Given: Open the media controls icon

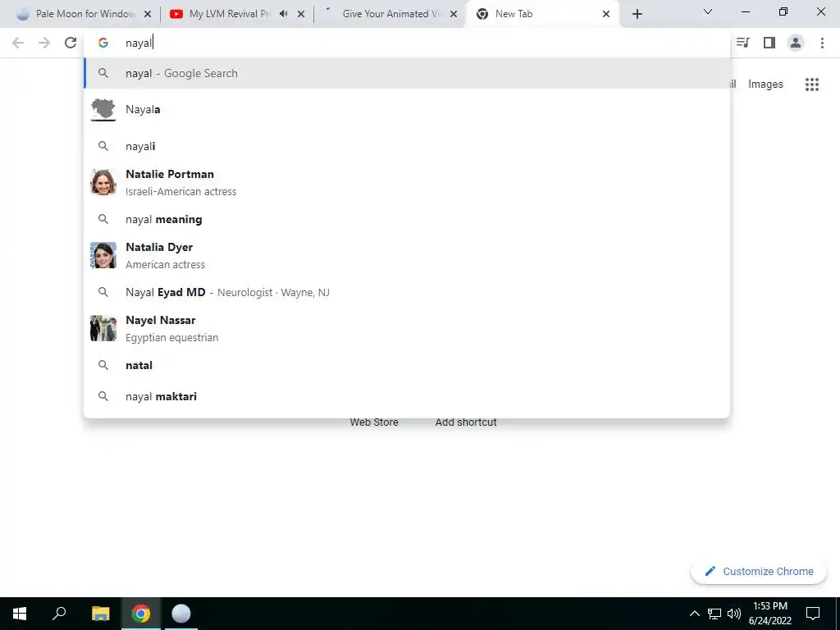Looking at the screenshot, I should point(742,43).
